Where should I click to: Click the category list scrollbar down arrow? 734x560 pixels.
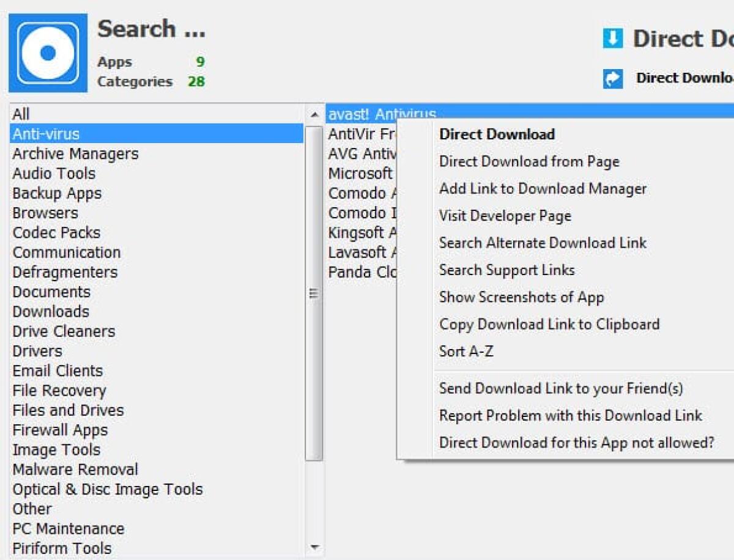coord(314,547)
